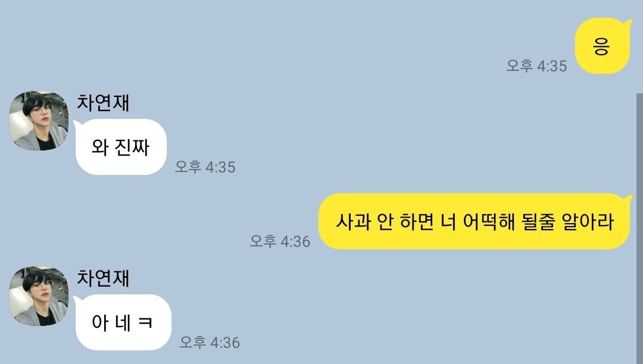Image resolution: width=643 pixels, height=364 pixels.
Task: Click the 오후 4:35 timestamp next to '응'
Action: (537, 65)
